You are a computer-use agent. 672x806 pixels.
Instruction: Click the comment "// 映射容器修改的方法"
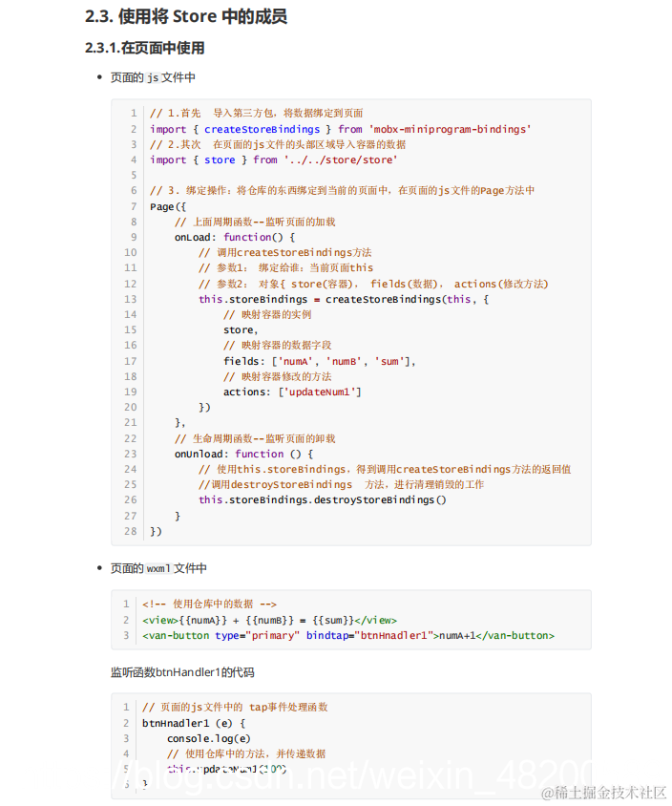point(278,377)
